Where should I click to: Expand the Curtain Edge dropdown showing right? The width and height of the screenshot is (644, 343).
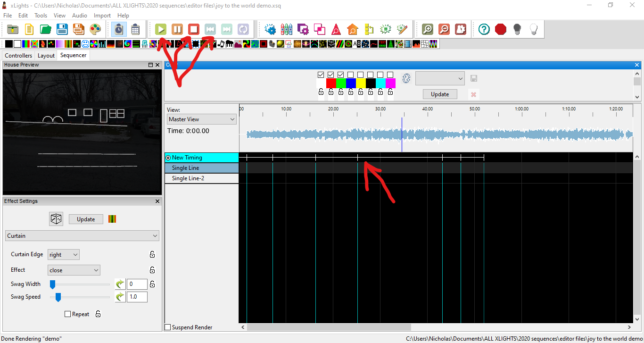(x=63, y=254)
